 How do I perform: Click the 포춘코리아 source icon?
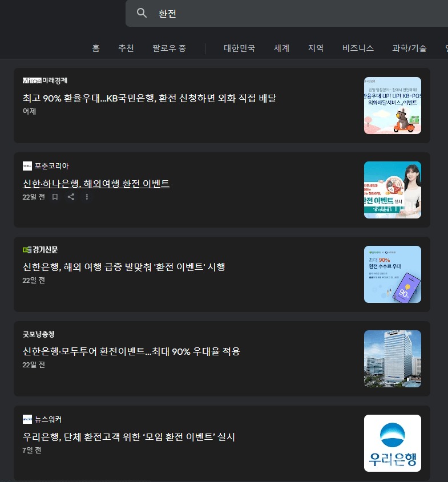(x=27, y=166)
